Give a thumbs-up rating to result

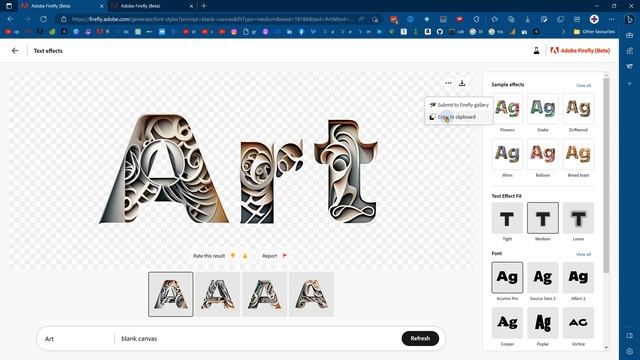tap(245, 256)
